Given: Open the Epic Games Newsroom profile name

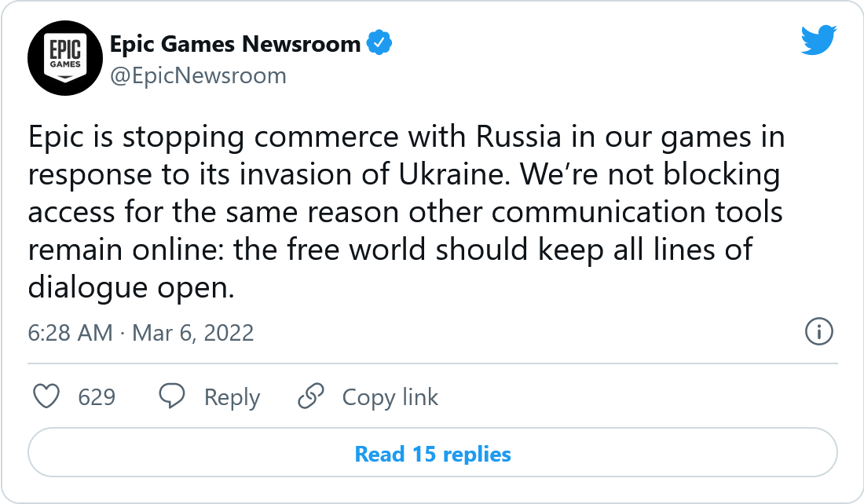Looking at the screenshot, I should pos(235,44).
